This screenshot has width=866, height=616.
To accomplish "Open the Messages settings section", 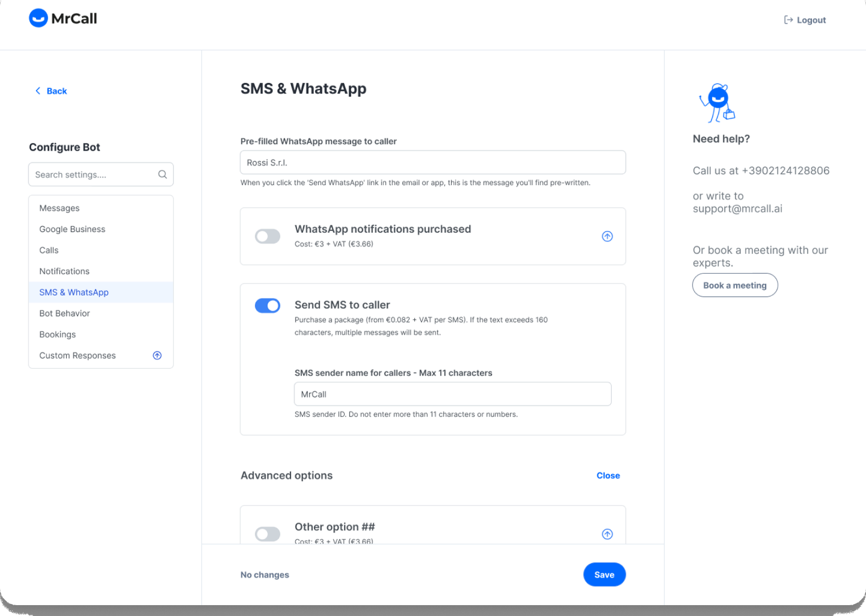I will point(101,208).
